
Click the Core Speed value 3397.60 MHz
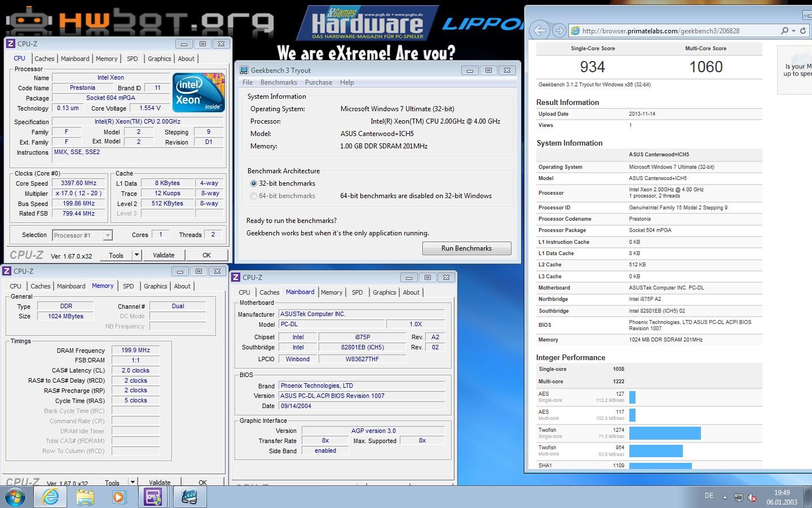(x=79, y=183)
